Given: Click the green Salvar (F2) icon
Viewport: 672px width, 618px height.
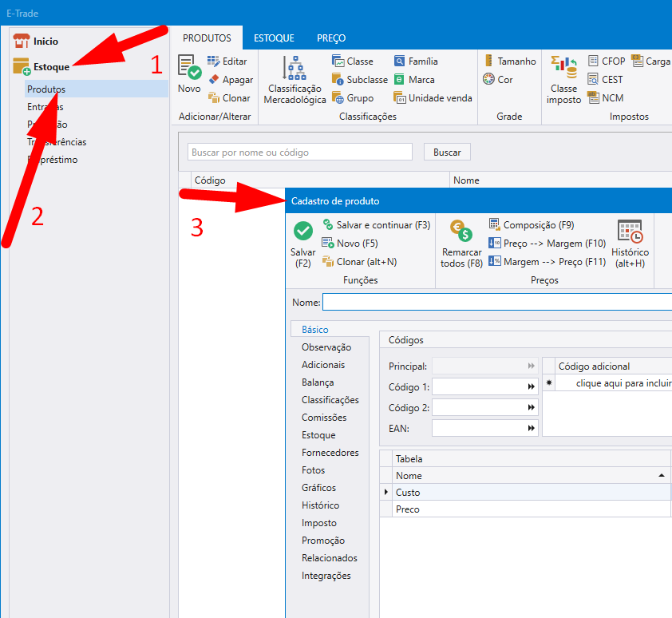Looking at the screenshot, I should tap(303, 232).
